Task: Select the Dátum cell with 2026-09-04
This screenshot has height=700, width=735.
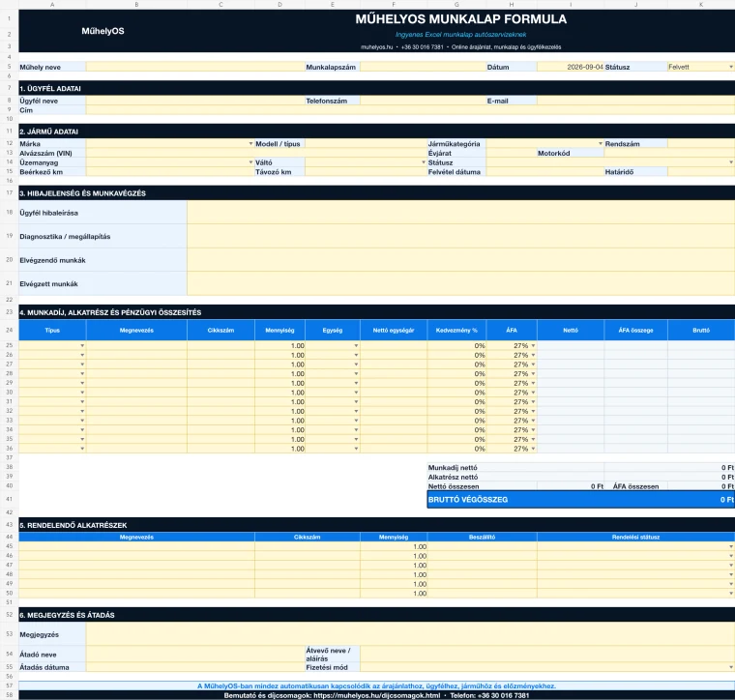Action: coord(571,67)
